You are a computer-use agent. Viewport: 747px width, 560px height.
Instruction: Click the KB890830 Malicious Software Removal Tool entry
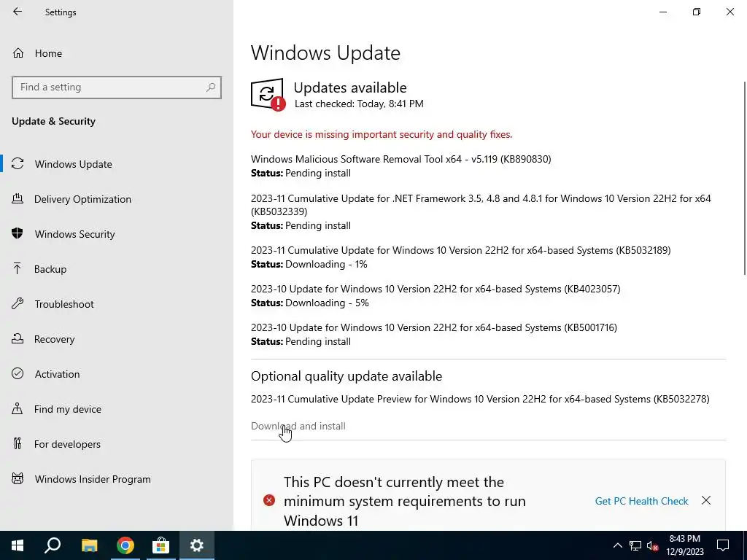click(400, 159)
